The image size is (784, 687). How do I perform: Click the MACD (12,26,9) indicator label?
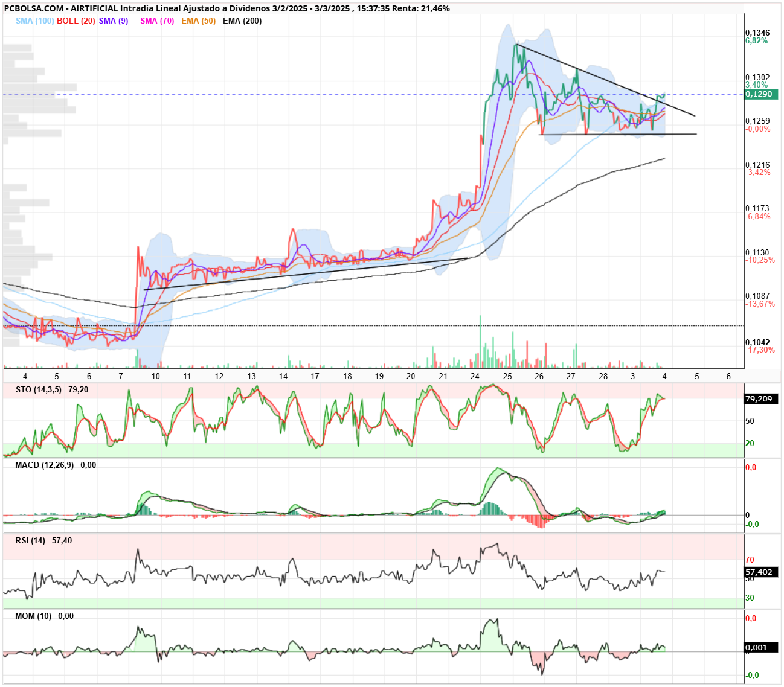(45, 465)
